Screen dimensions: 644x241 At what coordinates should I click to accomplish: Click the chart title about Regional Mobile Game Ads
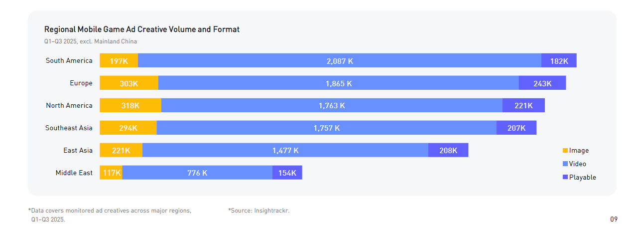point(142,29)
